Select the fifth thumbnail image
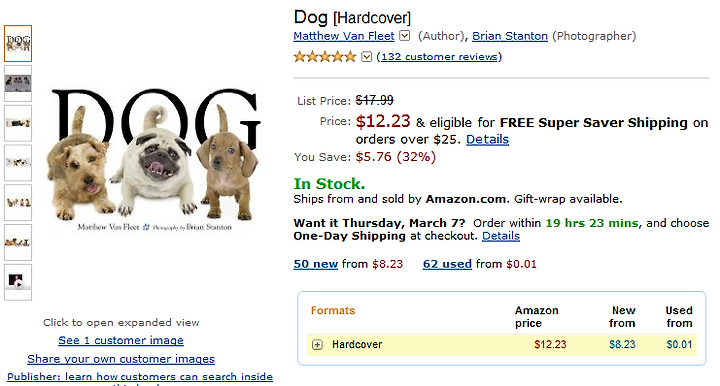 pos(18,203)
